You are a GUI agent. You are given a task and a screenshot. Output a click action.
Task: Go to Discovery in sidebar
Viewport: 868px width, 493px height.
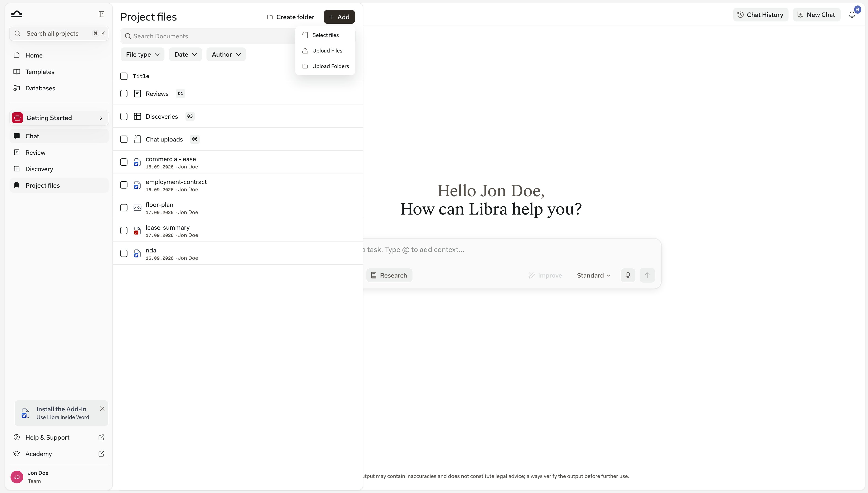pyautogui.click(x=59, y=169)
